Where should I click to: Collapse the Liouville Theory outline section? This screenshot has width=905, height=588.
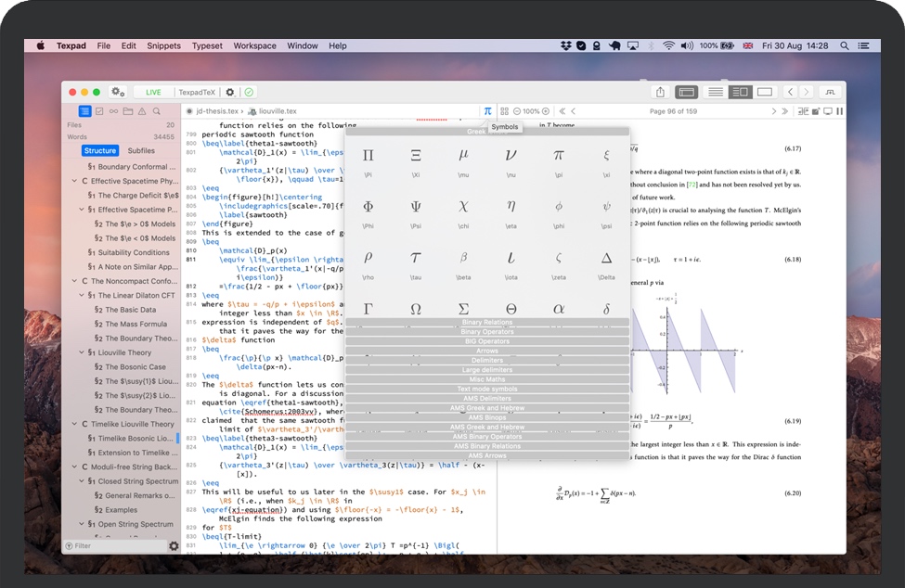coord(83,352)
